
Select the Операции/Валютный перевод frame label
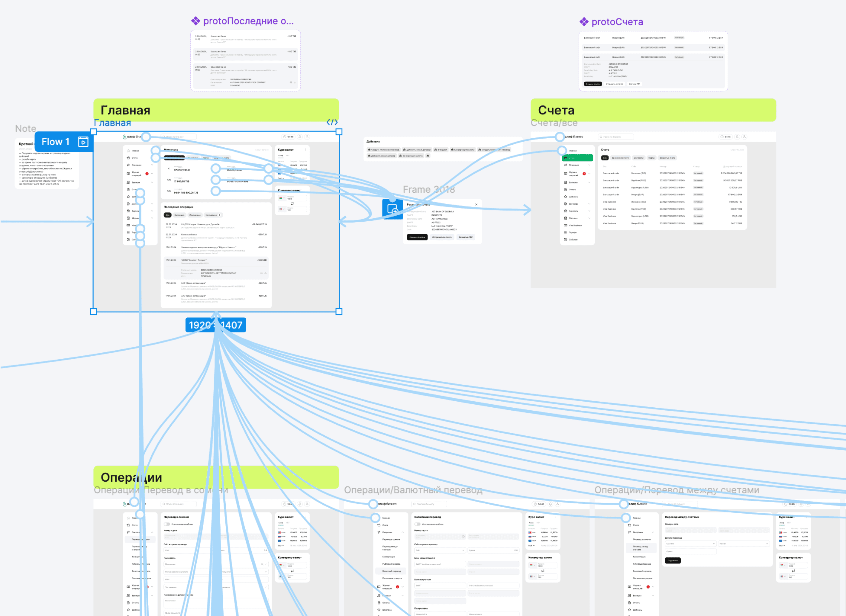pos(413,490)
